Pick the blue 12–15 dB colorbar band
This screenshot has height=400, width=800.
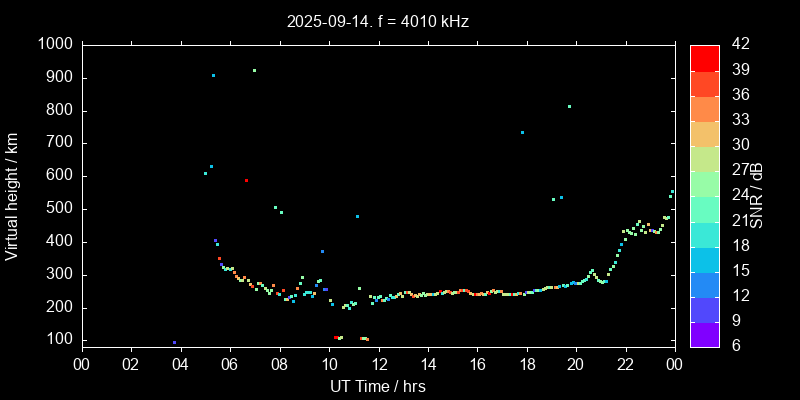(704, 284)
